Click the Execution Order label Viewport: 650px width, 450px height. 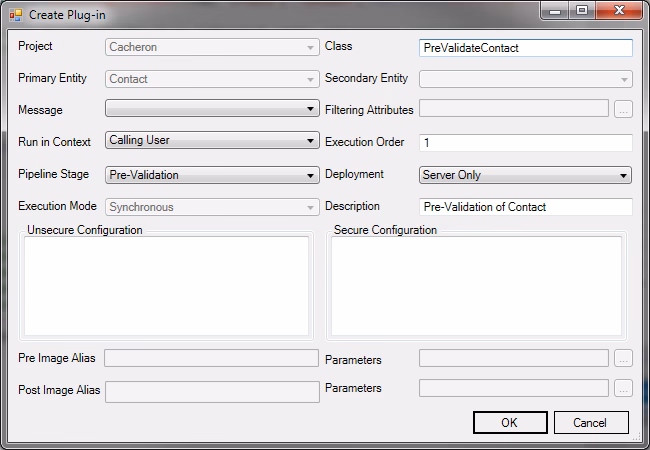[364, 142]
